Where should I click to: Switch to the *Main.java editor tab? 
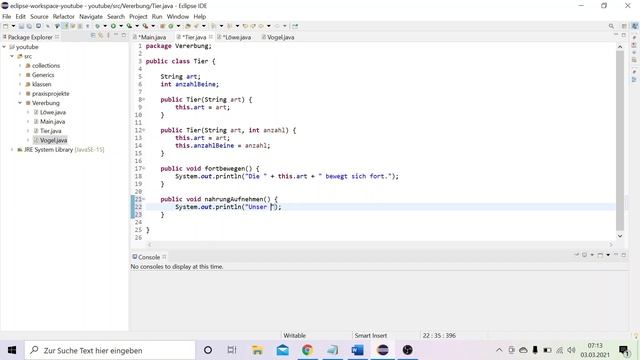149,37
